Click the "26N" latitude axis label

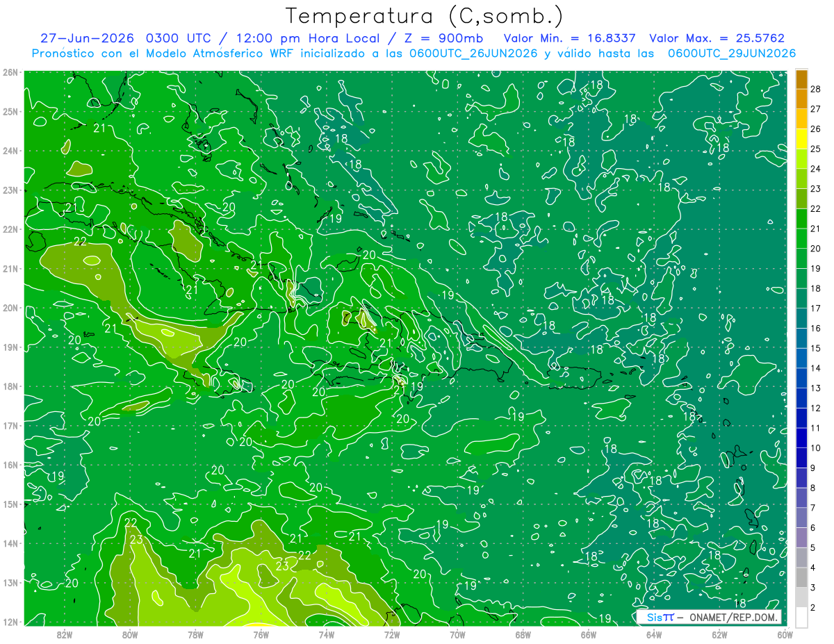click(10, 72)
